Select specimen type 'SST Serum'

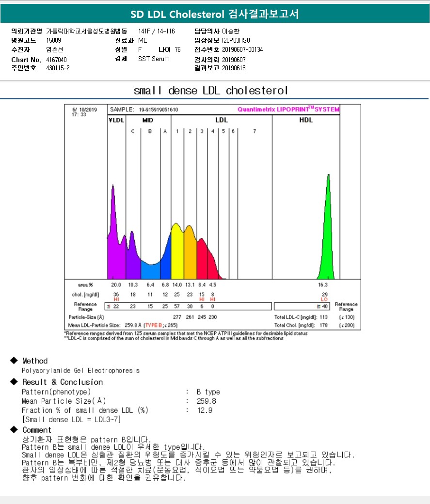pyautogui.click(x=154, y=59)
